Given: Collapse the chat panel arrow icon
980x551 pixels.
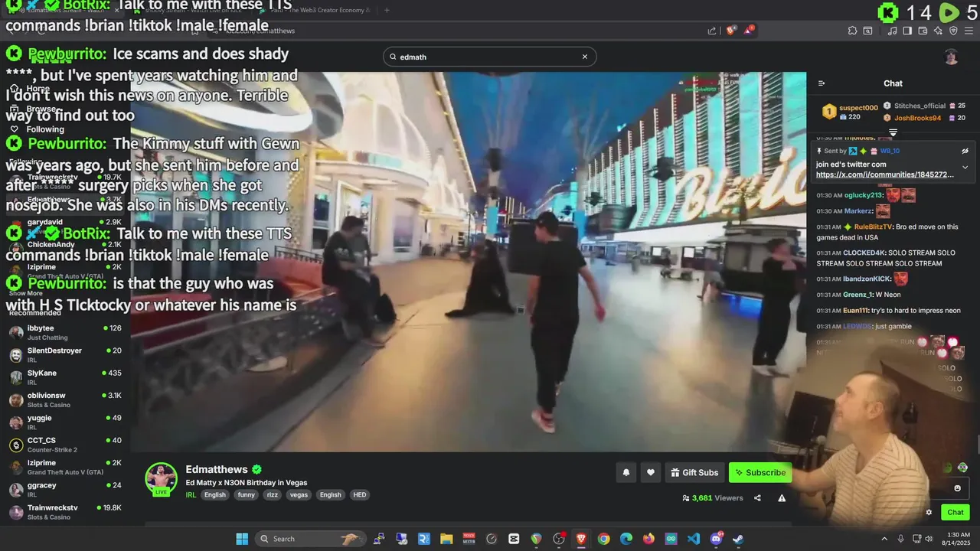Looking at the screenshot, I should click(822, 83).
